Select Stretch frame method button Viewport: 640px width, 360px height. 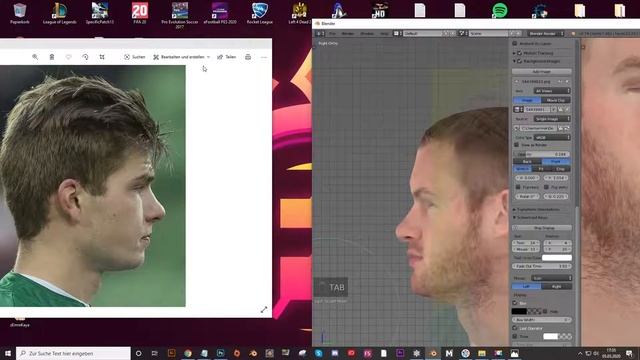(x=522, y=169)
